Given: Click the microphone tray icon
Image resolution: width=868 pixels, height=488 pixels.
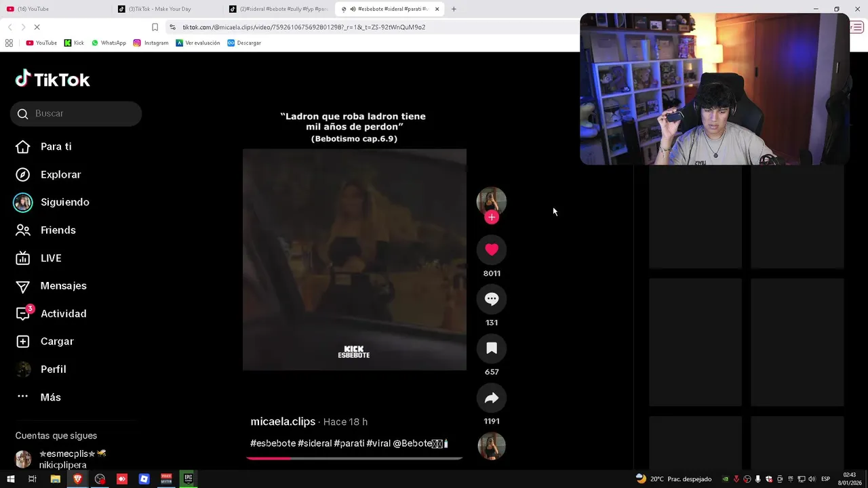Looking at the screenshot, I should coord(757,479).
